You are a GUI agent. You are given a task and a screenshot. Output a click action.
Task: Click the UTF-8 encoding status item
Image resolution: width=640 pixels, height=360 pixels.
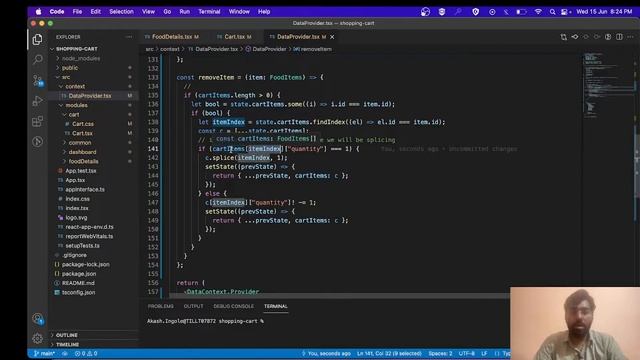pyautogui.click(x=467, y=353)
